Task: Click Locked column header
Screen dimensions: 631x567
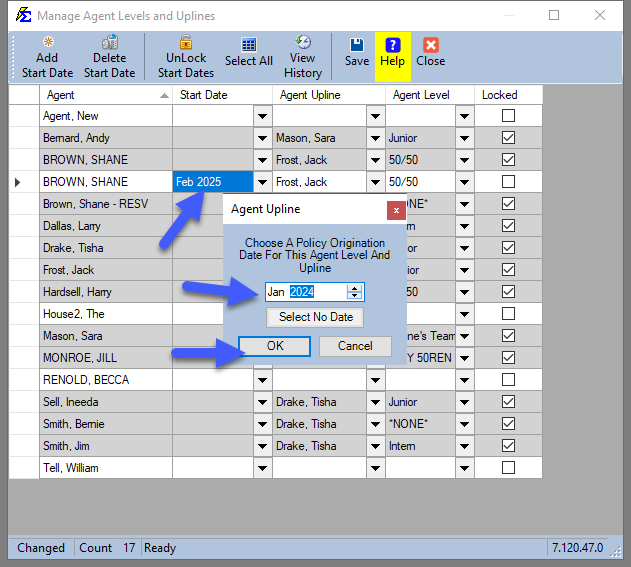Action: click(x=509, y=95)
